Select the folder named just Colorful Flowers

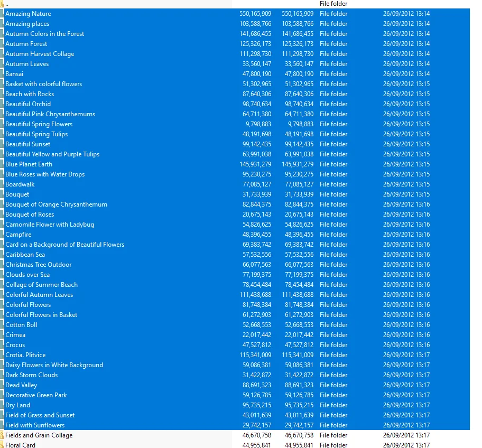coord(28,305)
